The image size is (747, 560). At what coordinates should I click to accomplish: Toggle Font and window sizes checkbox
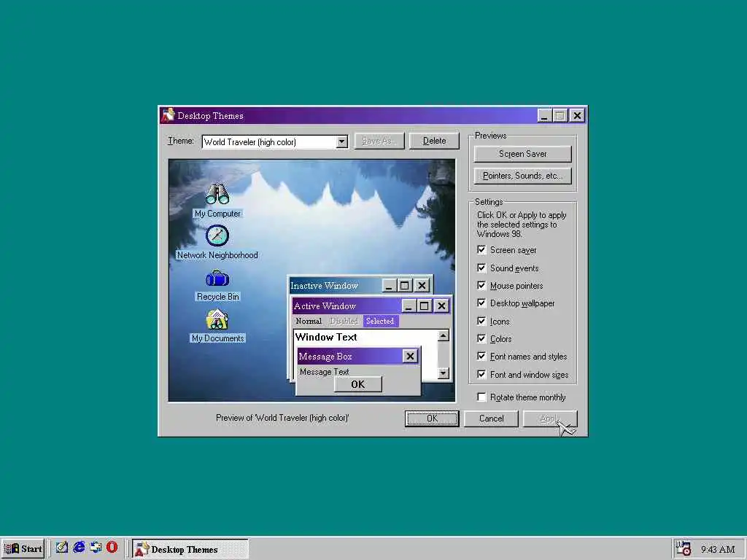(481, 375)
